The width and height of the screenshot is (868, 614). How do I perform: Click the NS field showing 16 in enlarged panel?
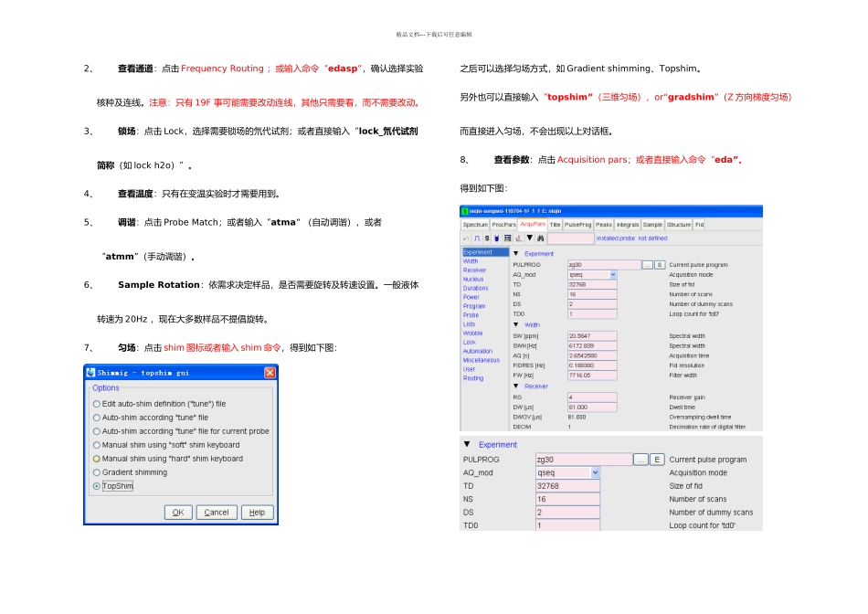567,500
